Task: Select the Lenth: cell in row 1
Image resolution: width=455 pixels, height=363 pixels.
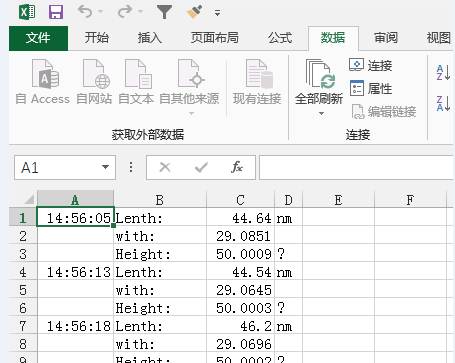Action: coord(160,218)
